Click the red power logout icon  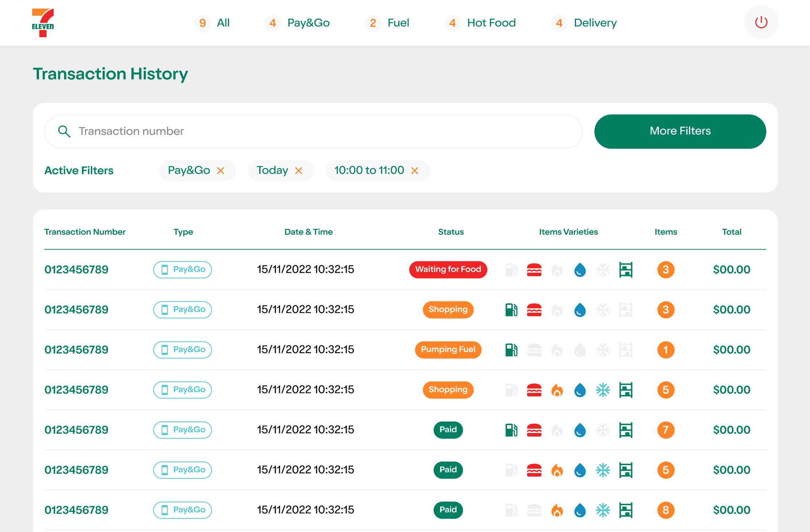tap(761, 23)
